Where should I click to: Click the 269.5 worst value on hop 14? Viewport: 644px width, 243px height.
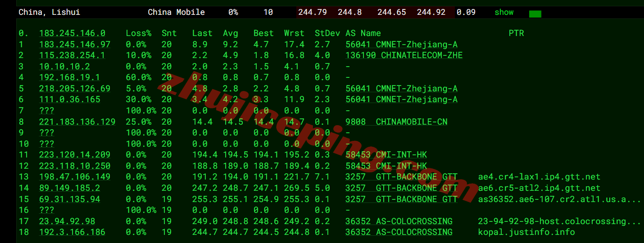294,188
